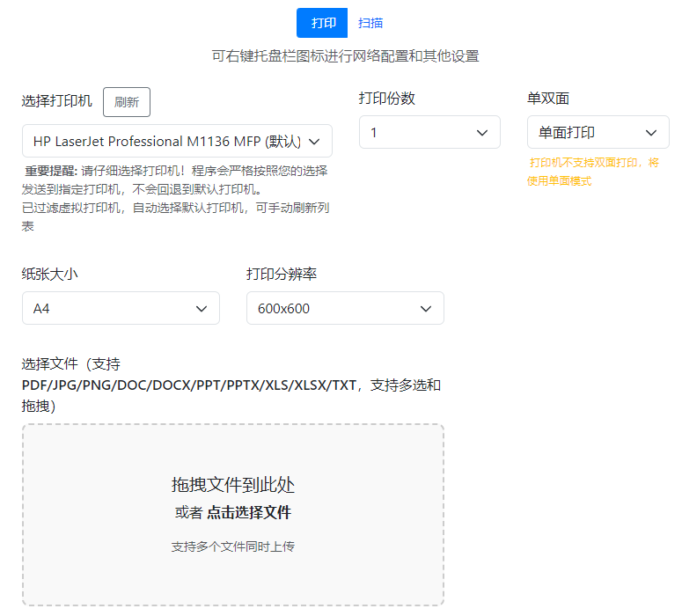Click the 支持多个文件同时上传 hint text
Viewport: 682px width, 616px height.
[232, 546]
